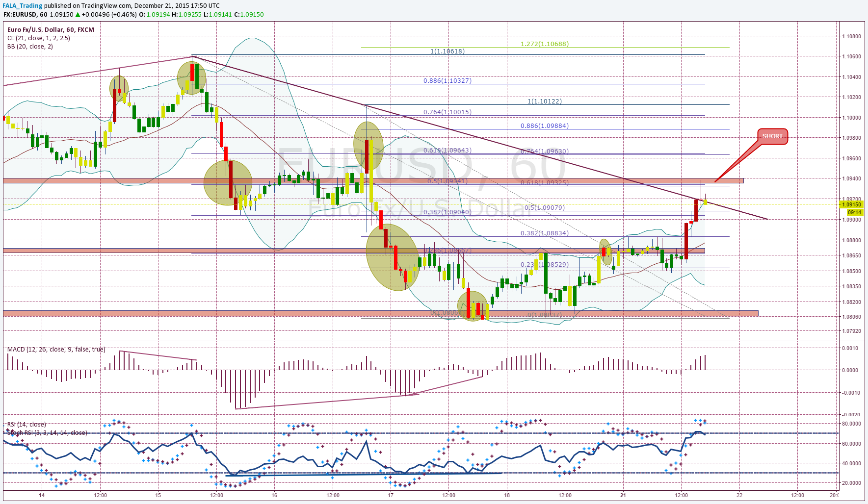Click the current price tag 1.09150 on axis
This screenshot has width=868, height=504.
pyautogui.click(x=851, y=204)
